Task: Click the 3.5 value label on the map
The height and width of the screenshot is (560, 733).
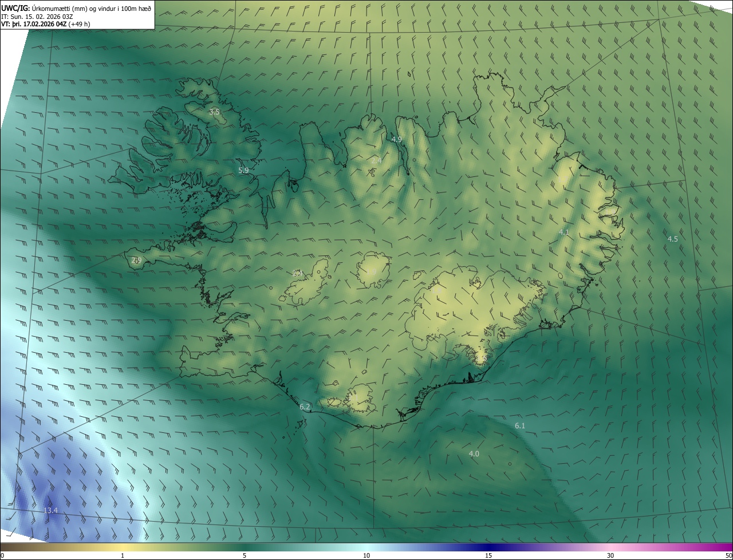Action: pos(214,112)
